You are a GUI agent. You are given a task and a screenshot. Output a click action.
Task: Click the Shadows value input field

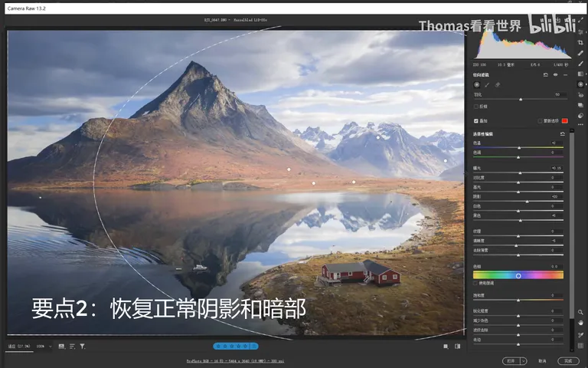click(x=557, y=197)
